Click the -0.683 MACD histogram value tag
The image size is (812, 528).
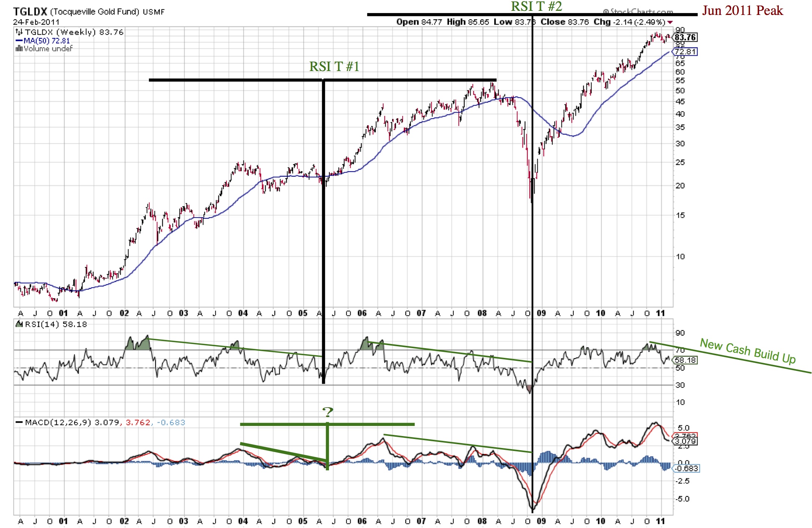[x=686, y=469]
